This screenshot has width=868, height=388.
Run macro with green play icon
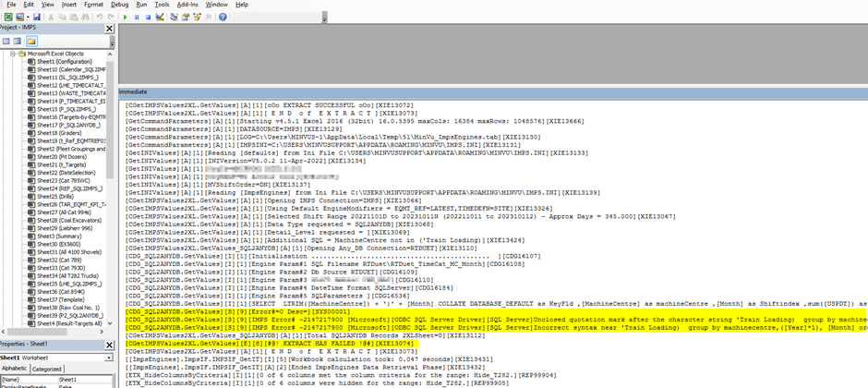125,17
